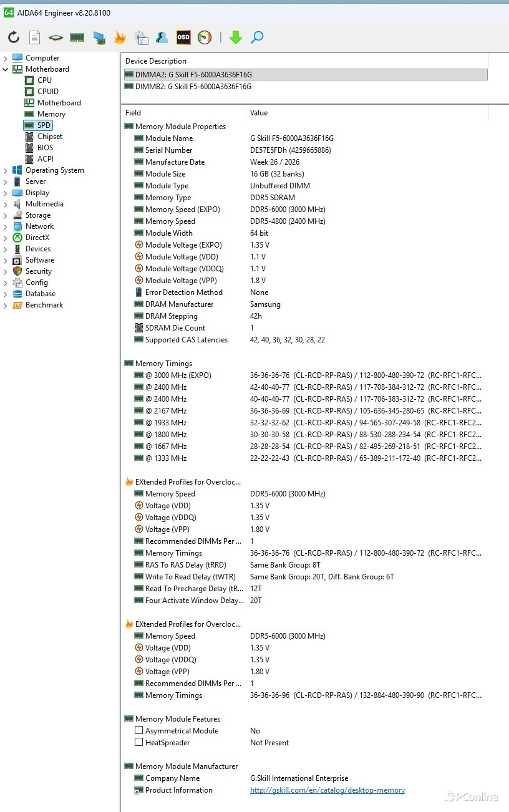Expand the Multimedia tree node
Viewport: 509px width, 812px height.
coord(6,204)
